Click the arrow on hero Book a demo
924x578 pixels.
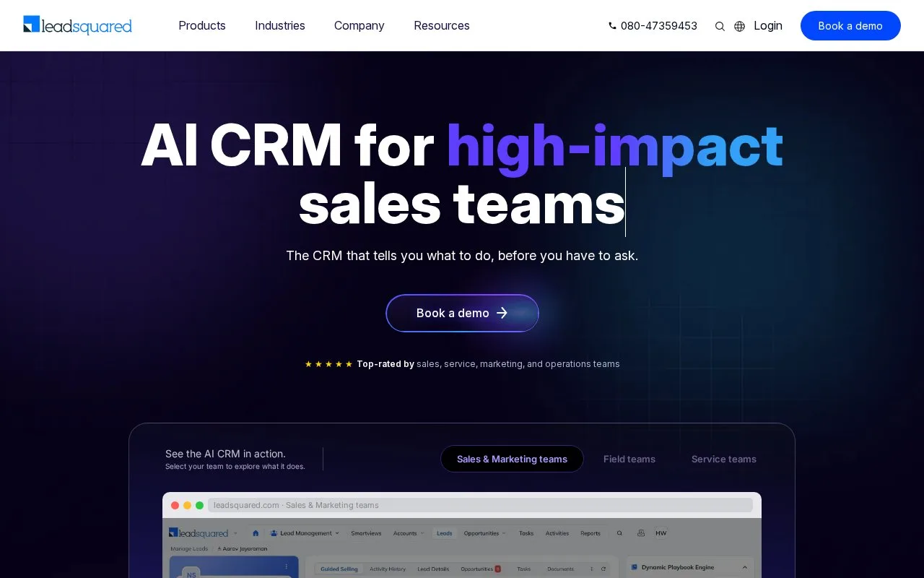click(502, 313)
